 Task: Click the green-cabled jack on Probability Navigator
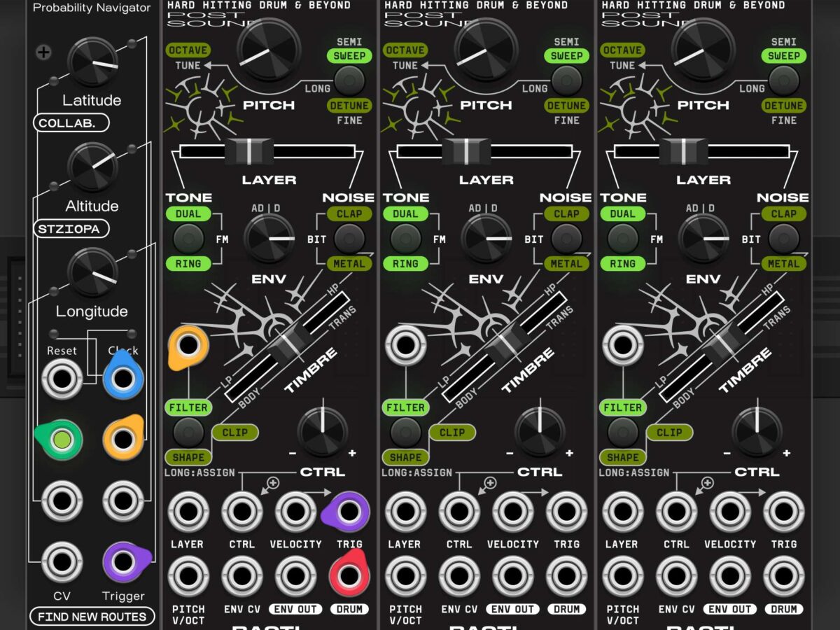click(x=62, y=440)
